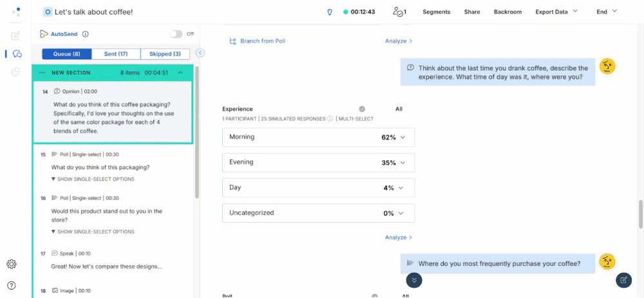This screenshot has width=644, height=298.
Task: Select the chat bubbles sidebar icon
Action: pos(17,54)
